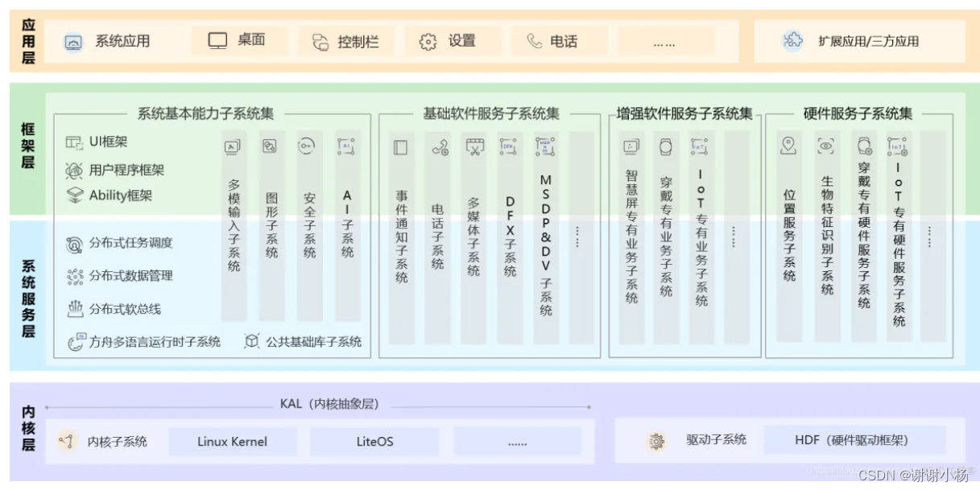Viewport: 980px width, 490px height.
Task: Click the 内核子系统 label
Action: pyautogui.click(x=117, y=441)
